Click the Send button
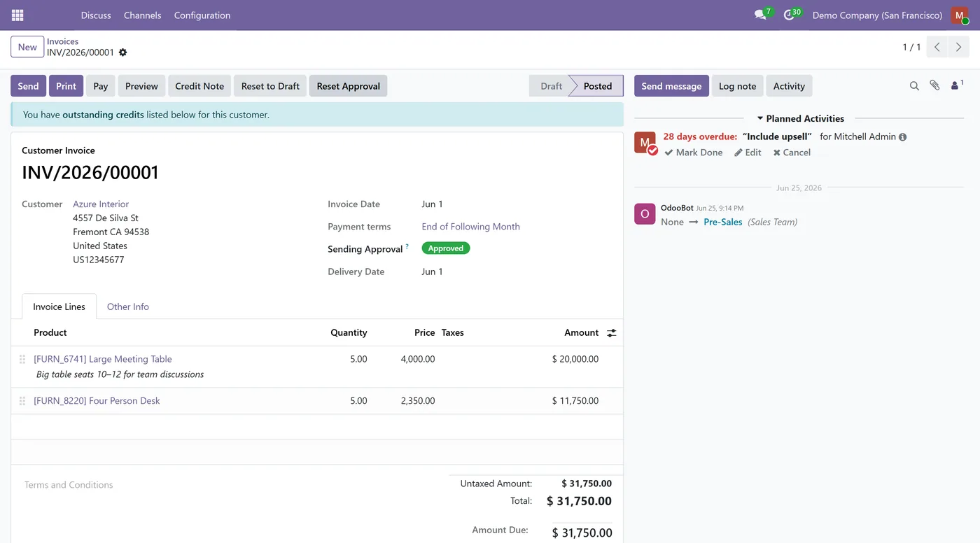The image size is (980, 543). coord(28,86)
